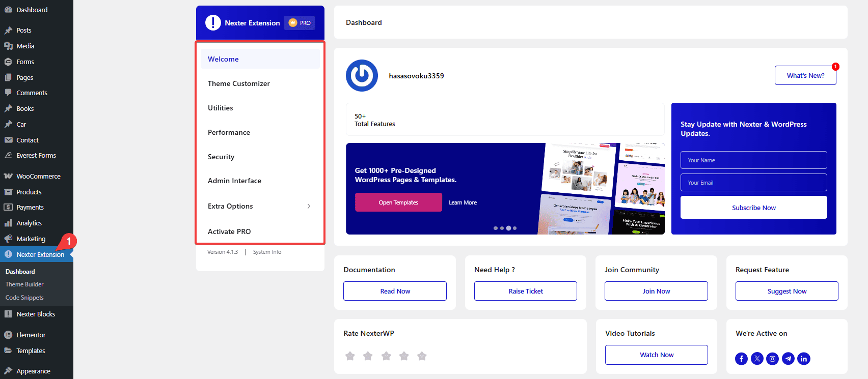Open the Telegram social icon
This screenshot has height=379, width=868.
pos(788,359)
